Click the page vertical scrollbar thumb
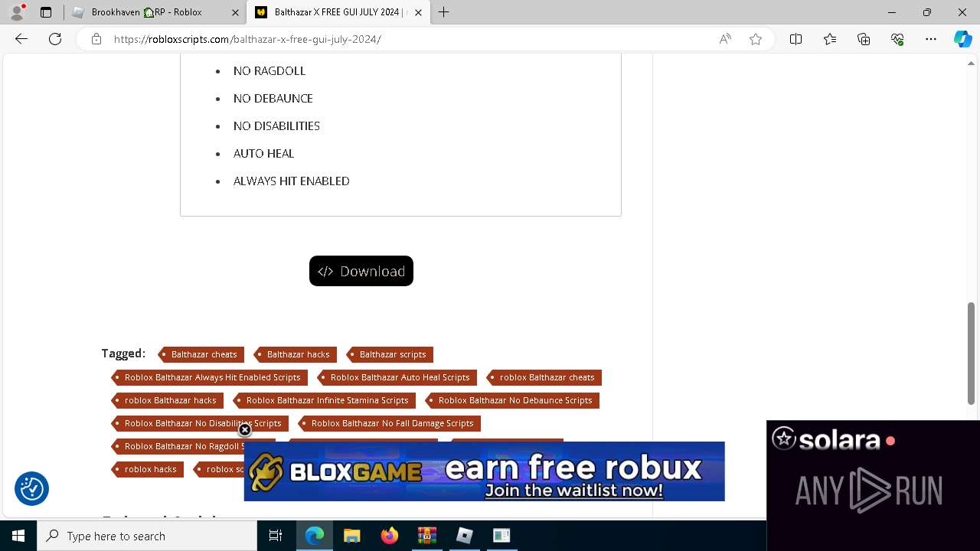Image resolution: width=980 pixels, height=551 pixels. tap(972, 353)
